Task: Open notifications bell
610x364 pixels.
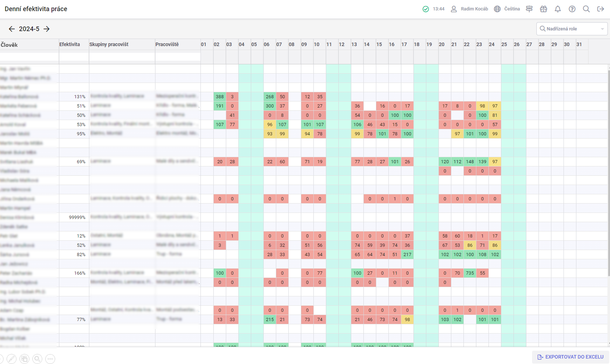Action: [558, 9]
